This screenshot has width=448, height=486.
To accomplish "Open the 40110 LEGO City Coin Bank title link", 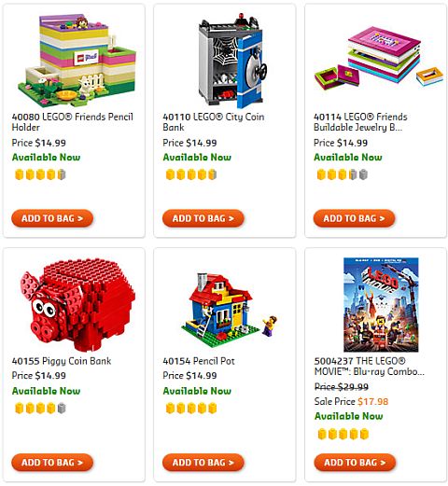I will coord(214,122).
